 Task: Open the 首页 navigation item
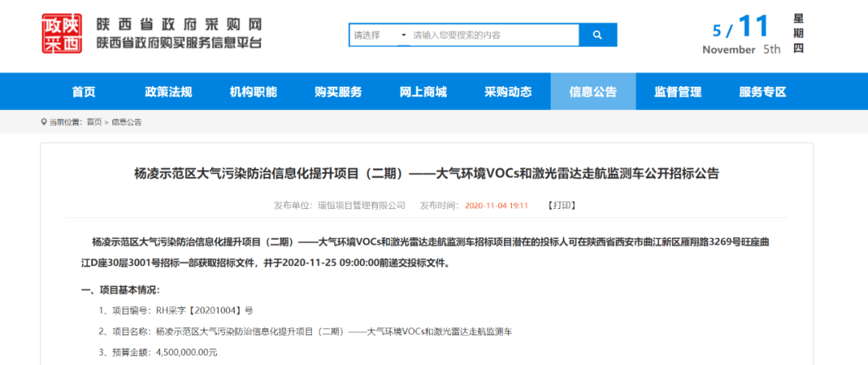point(84,92)
